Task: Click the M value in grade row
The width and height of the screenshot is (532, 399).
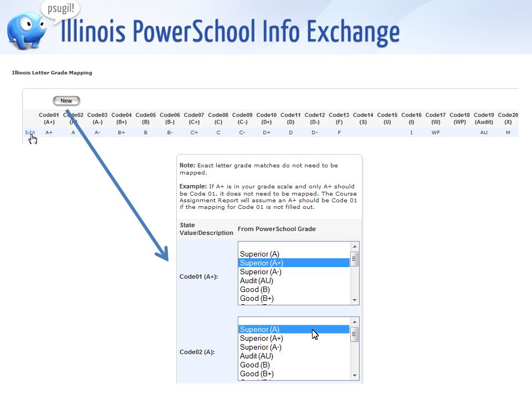Action: pyautogui.click(x=508, y=132)
